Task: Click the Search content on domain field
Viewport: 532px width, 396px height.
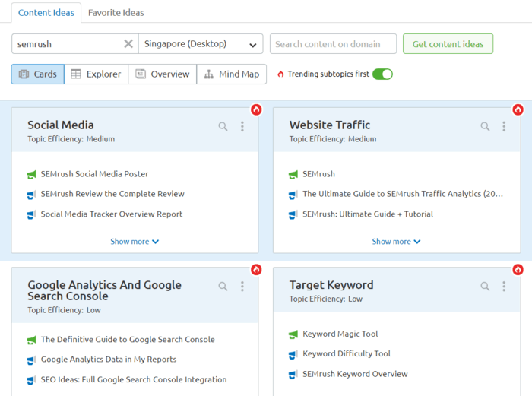Action: point(333,44)
